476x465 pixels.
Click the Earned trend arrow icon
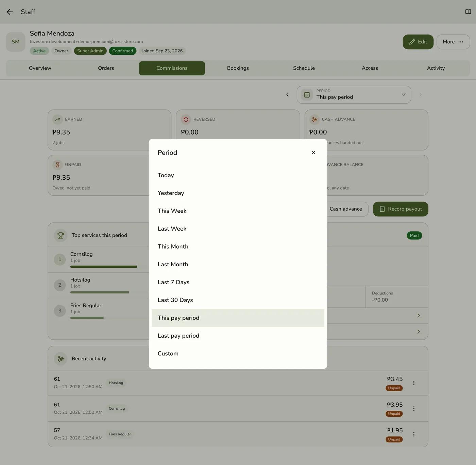point(58,119)
